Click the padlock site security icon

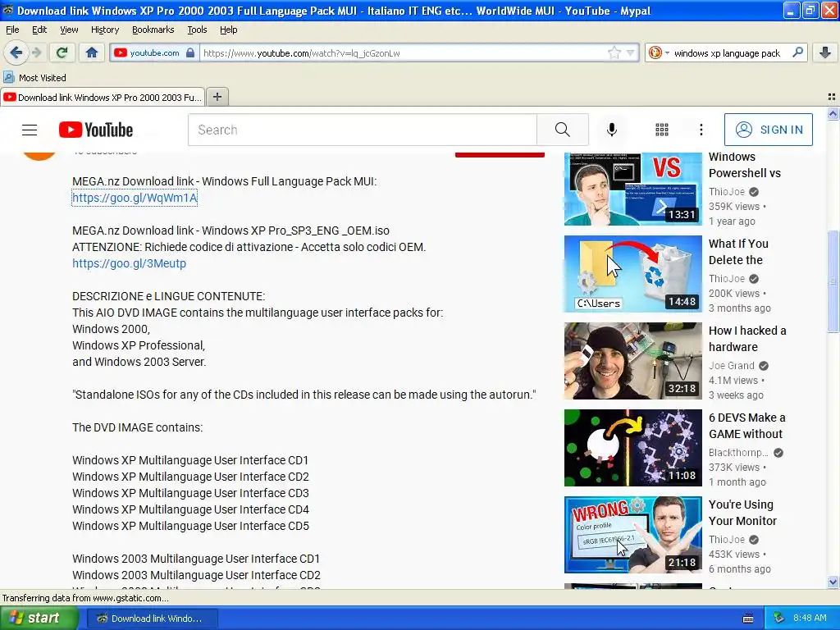pyautogui.click(x=190, y=52)
